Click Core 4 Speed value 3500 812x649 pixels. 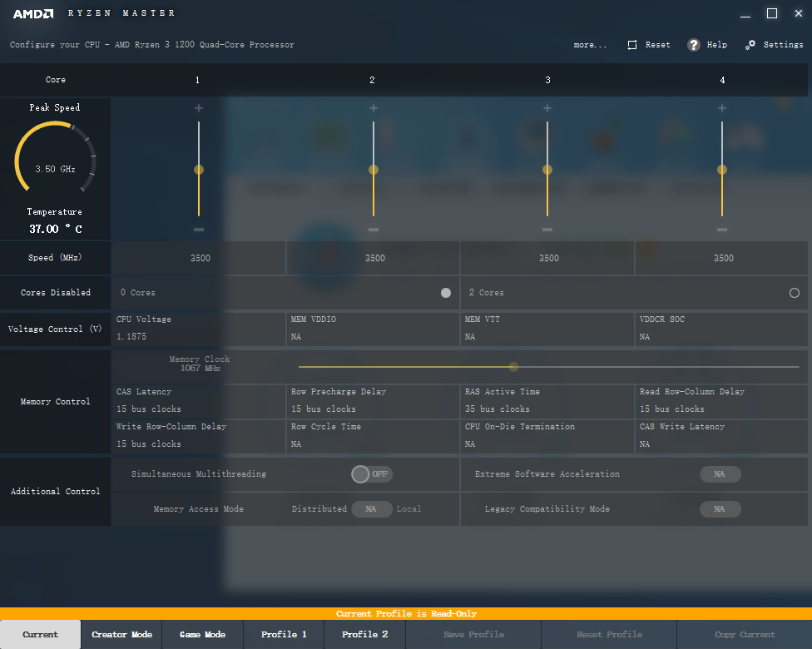pos(724,258)
